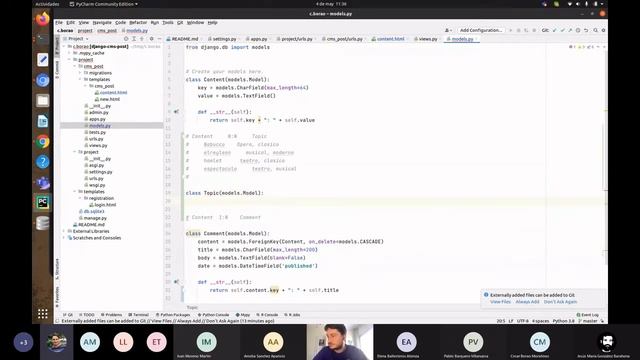Collapse the templates folder under cms_post
The image size is (640, 360).
pyautogui.click(x=80, y=79)
